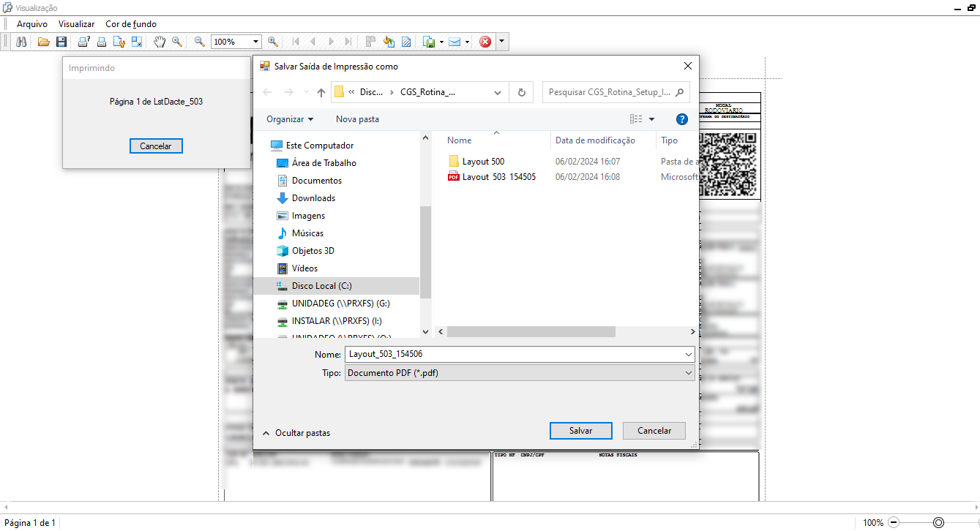This screenshot has width=980, height=531.
Task: Zoom in with the plus magnifier icon
Action: coord(273,42)
